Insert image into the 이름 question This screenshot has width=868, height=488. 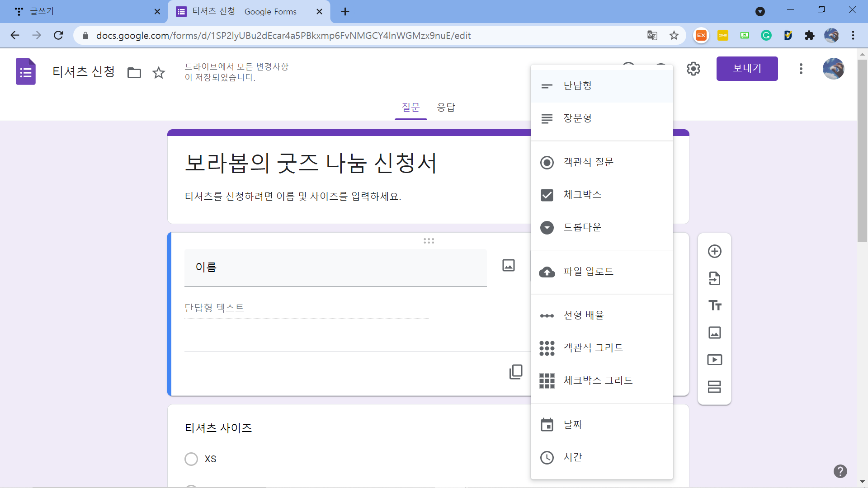click(509, 265)
